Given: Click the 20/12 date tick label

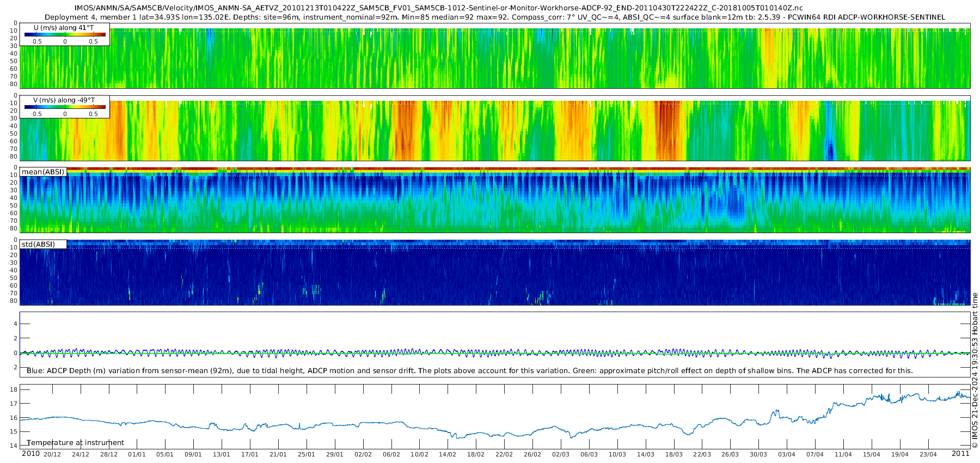Looking at the screenshot, I should point(52,455).
